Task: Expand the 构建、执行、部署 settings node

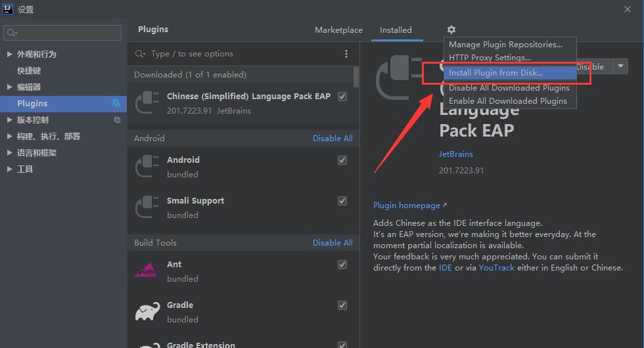Action: click(9, 137)
